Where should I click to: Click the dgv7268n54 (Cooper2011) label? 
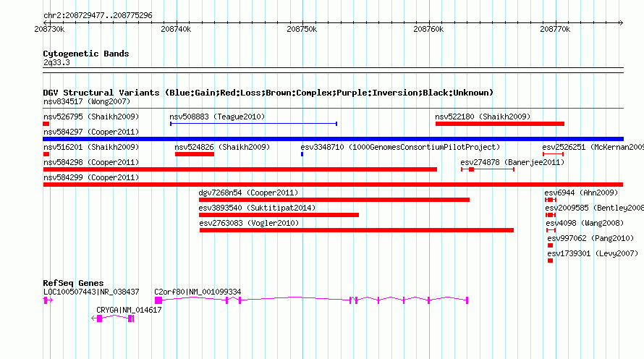point(248,193)
